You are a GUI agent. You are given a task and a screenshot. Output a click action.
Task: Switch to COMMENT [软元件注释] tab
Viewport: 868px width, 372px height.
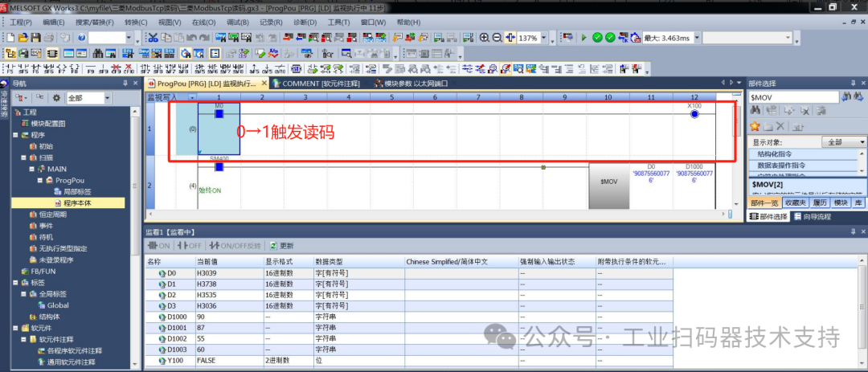316,84
